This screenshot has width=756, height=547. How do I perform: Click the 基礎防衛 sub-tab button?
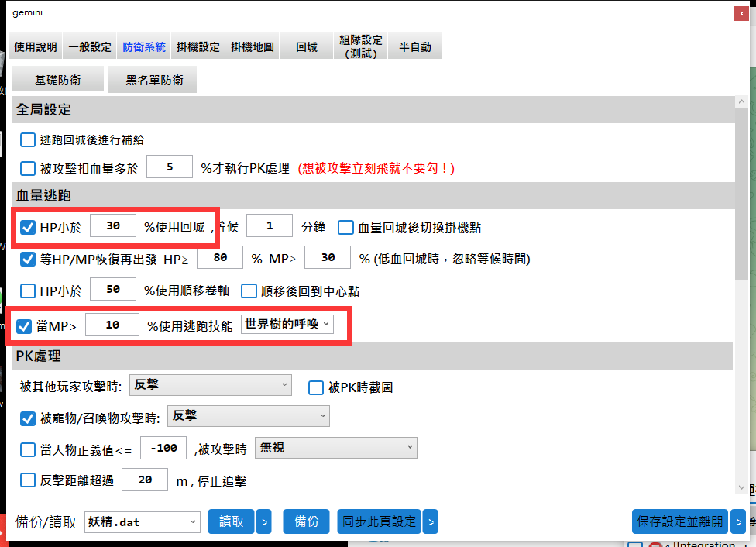[x=58, y=80]
